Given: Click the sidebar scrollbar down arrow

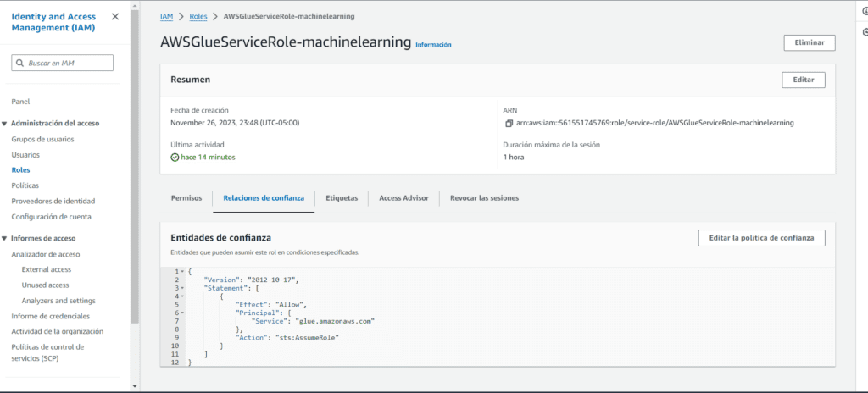Looking at the screenshot, I should pos(135,387).
